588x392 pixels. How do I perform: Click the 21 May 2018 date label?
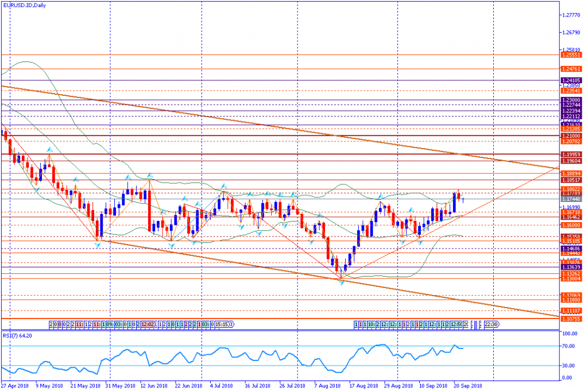[85, 386]
